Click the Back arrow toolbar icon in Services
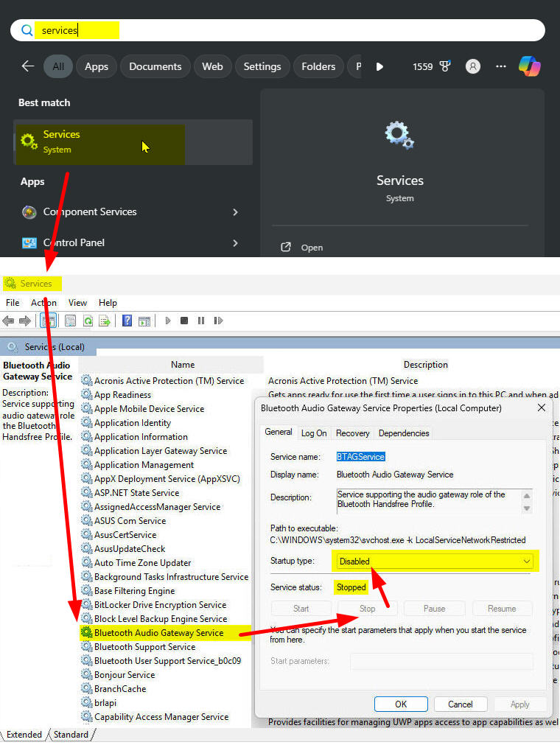The height and width of the screenshot is (745, 560). [x=9, y=321]
